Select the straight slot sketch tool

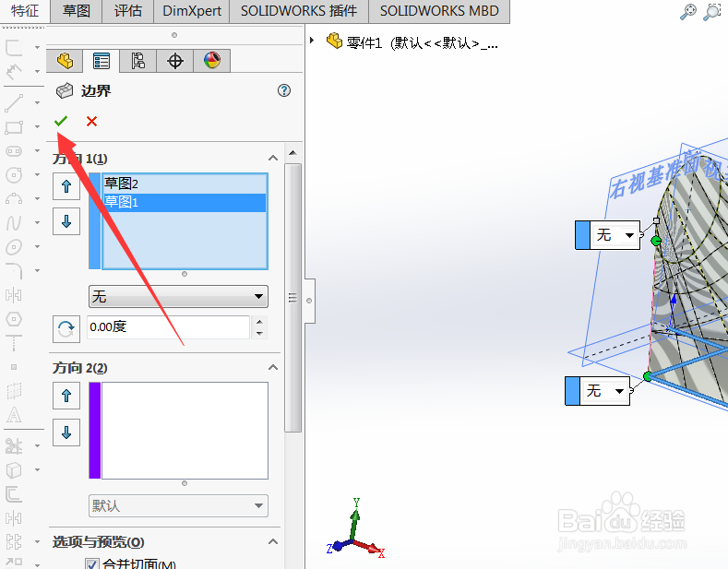point(14,151)
